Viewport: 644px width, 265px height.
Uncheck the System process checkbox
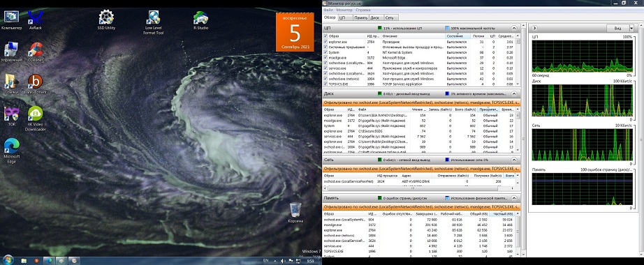326,52
